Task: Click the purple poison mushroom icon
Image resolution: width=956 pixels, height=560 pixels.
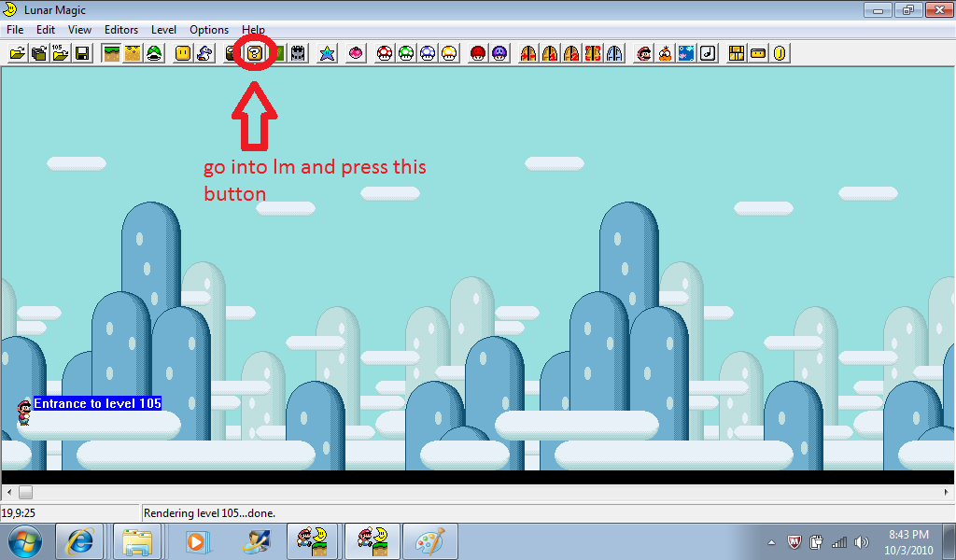Action: click(x=500, y=53)
